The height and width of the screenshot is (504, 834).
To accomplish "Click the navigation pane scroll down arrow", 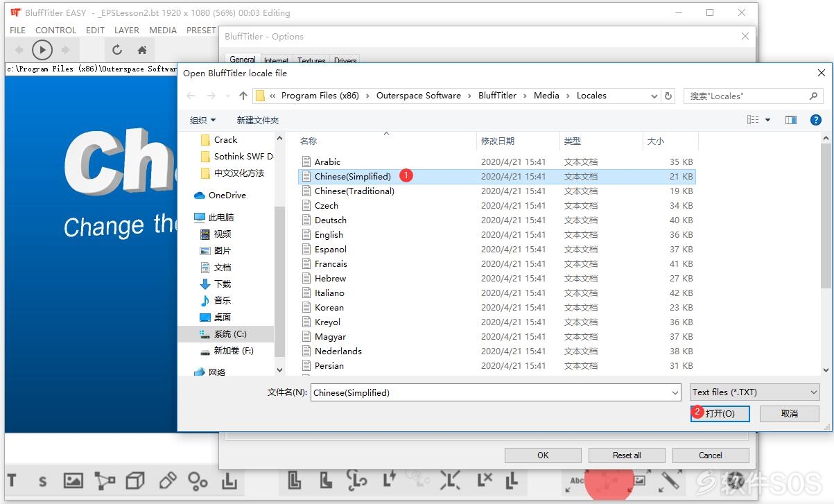I will point(280,371).
